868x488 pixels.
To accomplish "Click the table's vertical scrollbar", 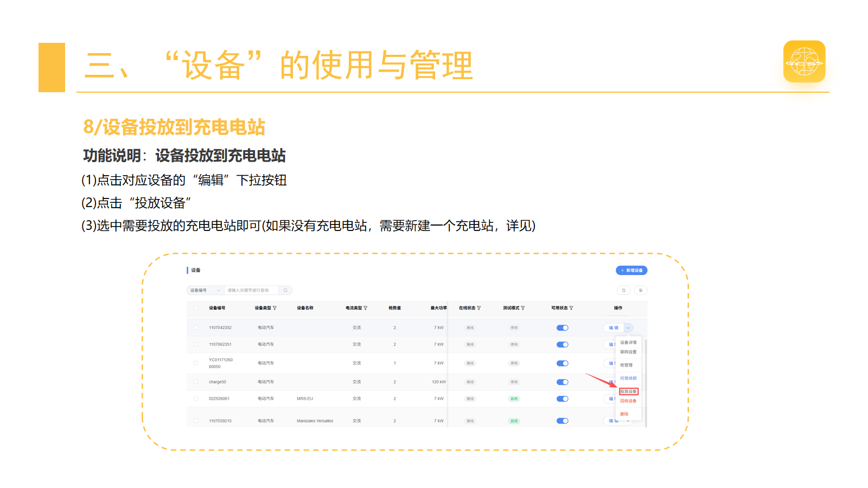I will tap(646, 383).
